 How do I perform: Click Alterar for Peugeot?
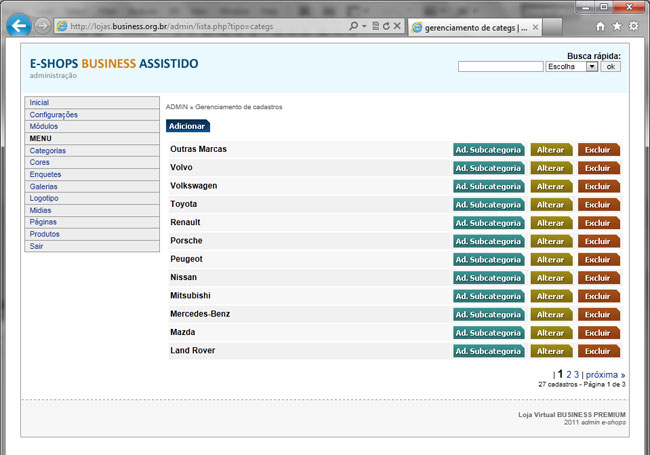[551, 259]
